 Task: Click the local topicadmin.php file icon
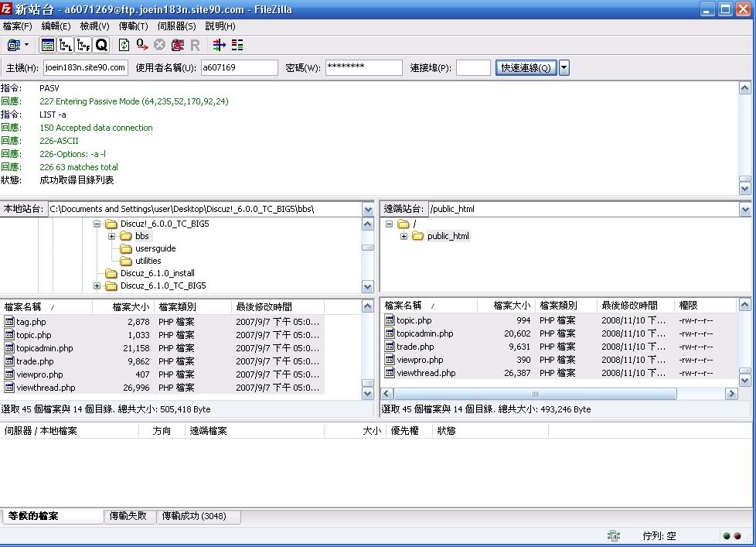9,348
